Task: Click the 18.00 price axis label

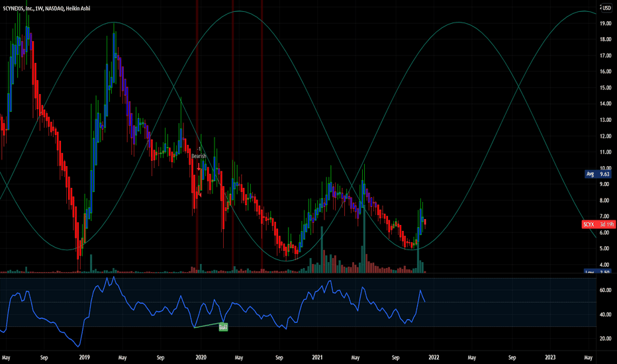Action: 605,39
